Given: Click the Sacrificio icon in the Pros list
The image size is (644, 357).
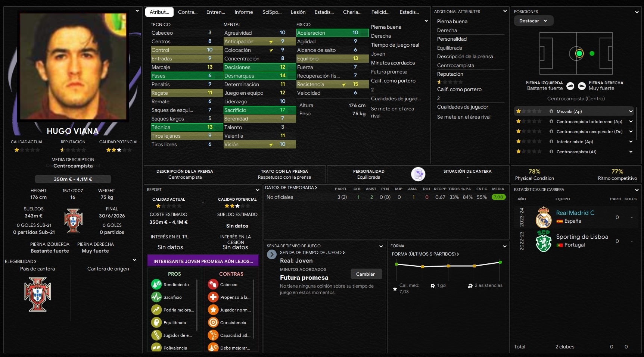Looking at the screenshot, I should 156,297.
